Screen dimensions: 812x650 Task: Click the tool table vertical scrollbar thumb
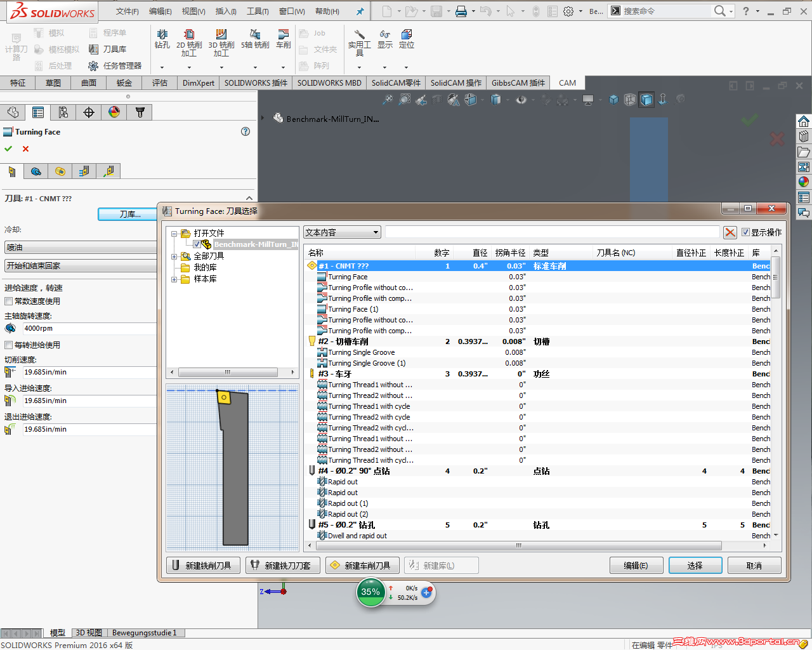(775, 277)
